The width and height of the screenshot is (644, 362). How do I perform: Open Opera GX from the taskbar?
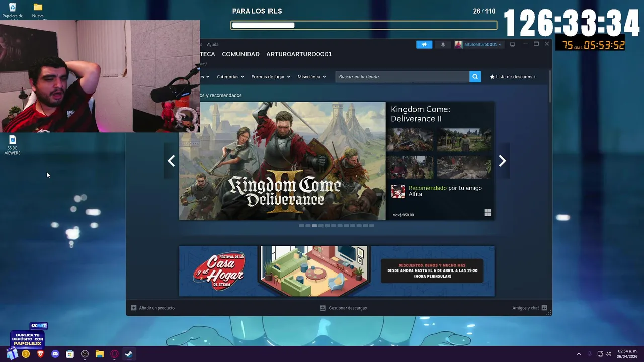point(114,354)
